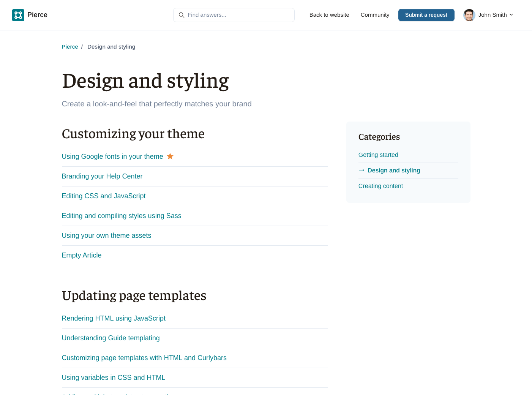Select Creating content in Categories

(380, 186)
